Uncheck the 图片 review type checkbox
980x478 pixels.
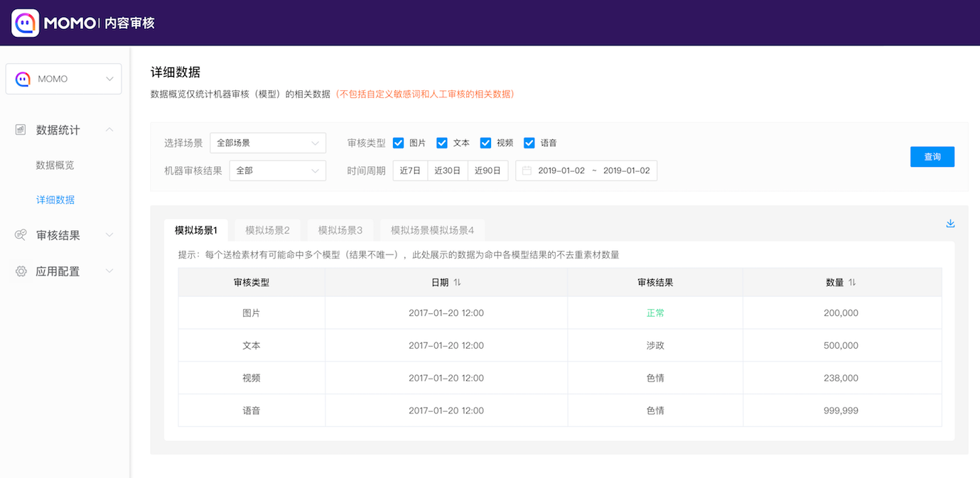(399, 143)
